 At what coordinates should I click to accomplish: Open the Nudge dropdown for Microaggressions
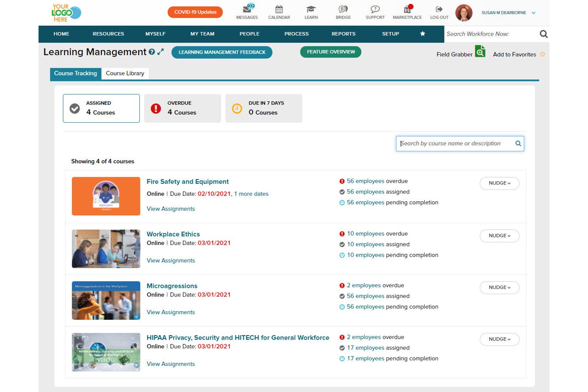pos(499,288)
